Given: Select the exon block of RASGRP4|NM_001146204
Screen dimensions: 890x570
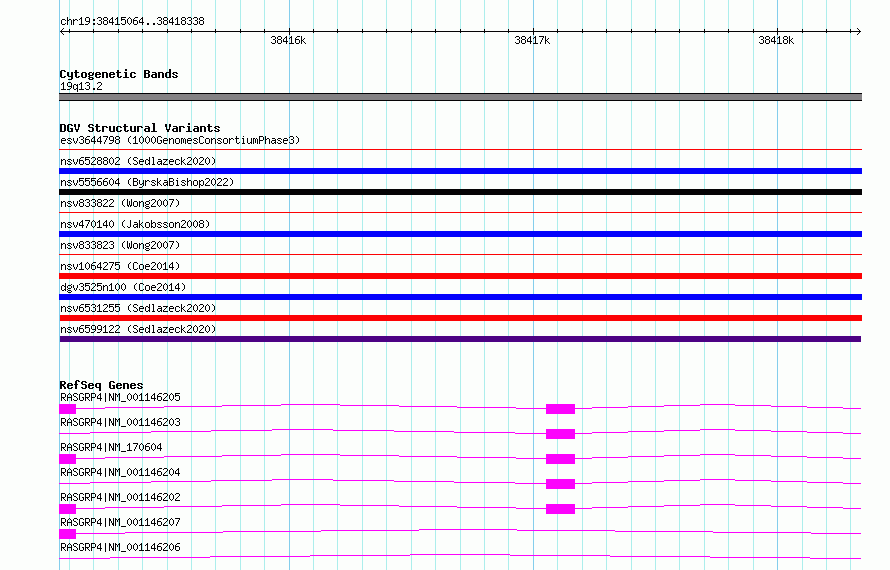Looking at the screenshot, I should 560,484.
